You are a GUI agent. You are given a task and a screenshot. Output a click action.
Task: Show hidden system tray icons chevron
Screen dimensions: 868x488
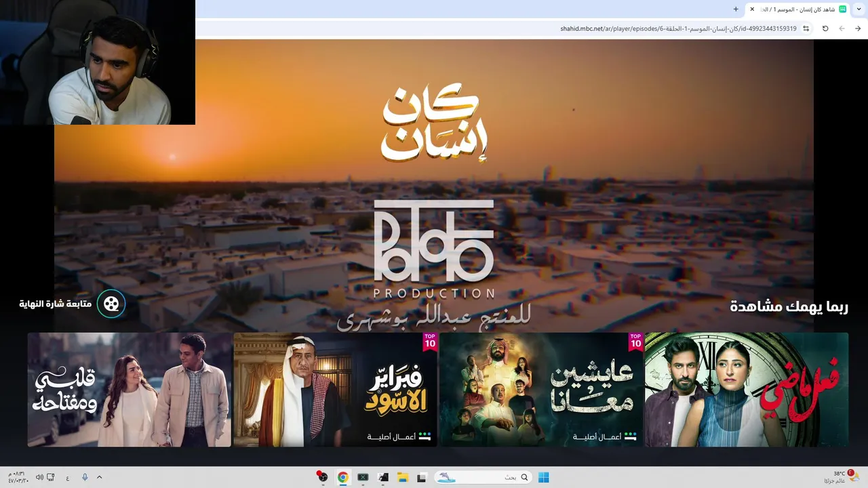pyautogui.click(x=99, y=477)
